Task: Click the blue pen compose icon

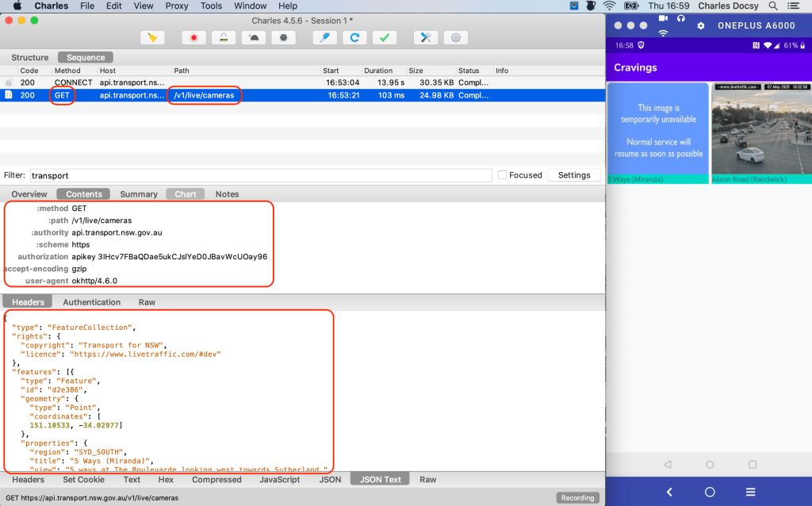Action: pos(324,37)
